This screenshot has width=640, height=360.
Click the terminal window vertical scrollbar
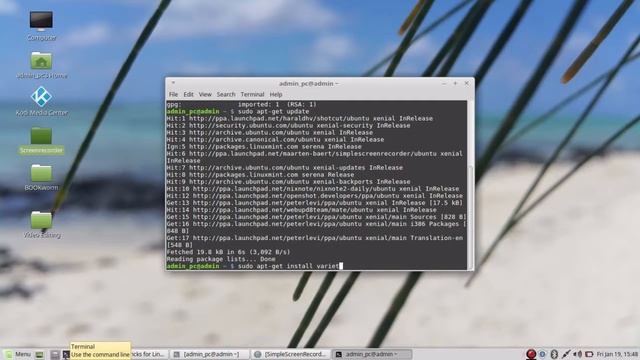(x=470, y=185)
